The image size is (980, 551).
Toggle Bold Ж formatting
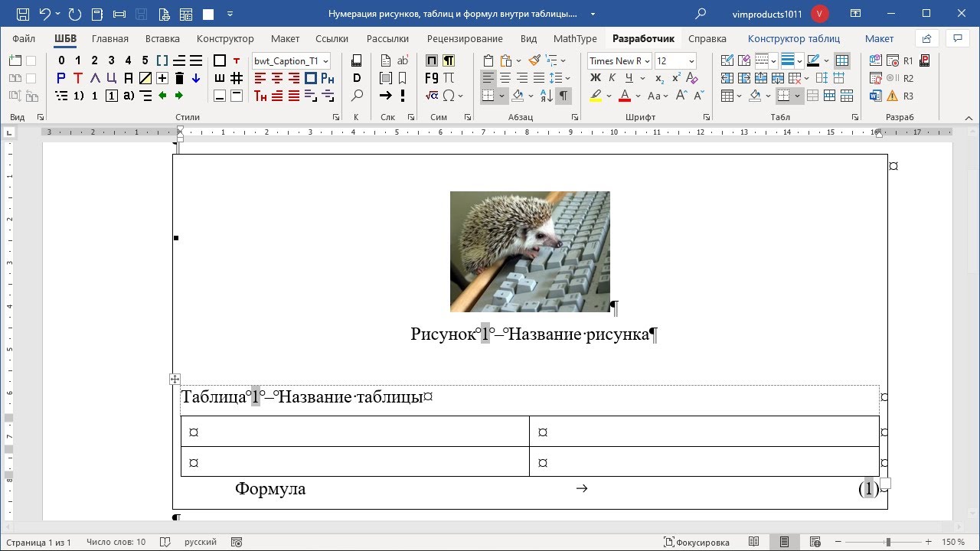tap(596, 78)
